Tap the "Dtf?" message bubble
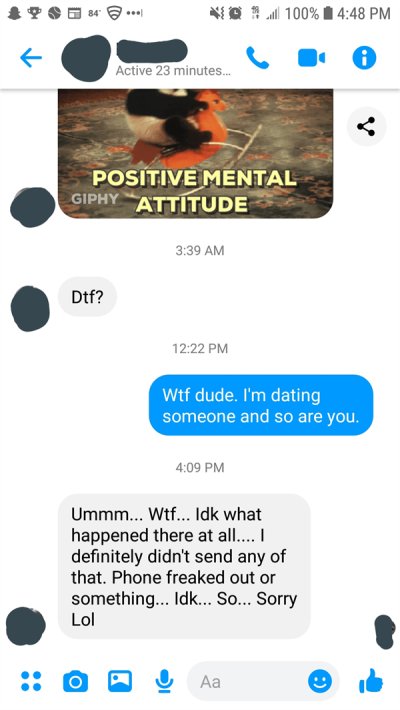400x710 pixels. point(87,297)
